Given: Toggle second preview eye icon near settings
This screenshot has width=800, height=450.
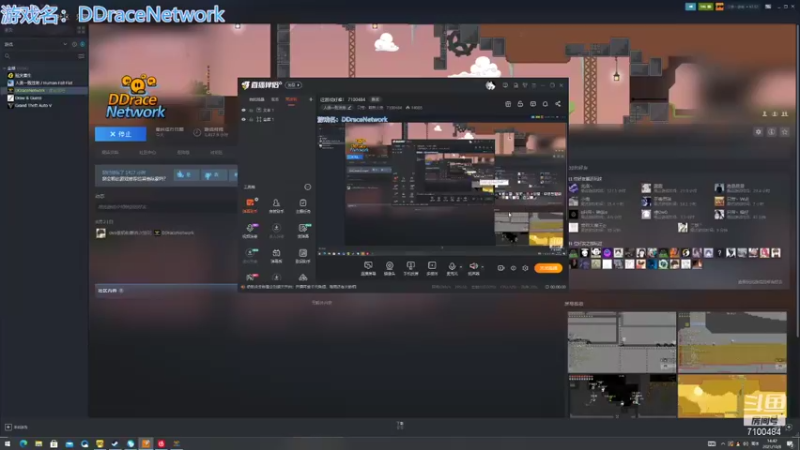Looking at the screenshot, I should click(513, 268).
